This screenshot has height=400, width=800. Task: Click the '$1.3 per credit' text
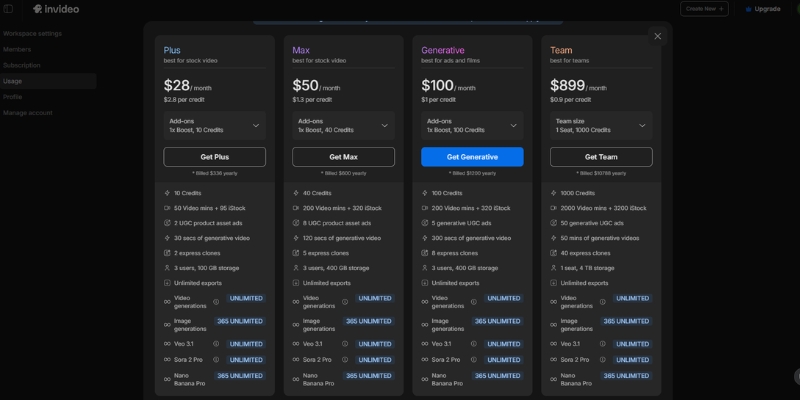tap(313, 99)
